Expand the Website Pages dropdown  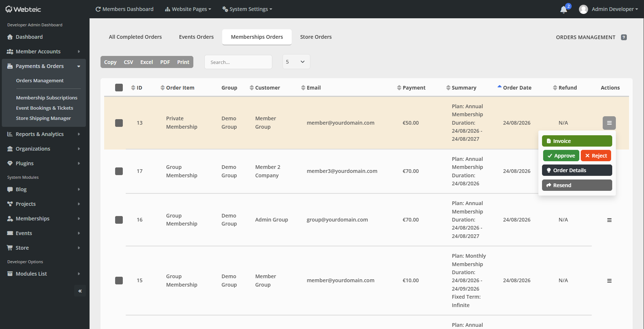pos(188,9)
